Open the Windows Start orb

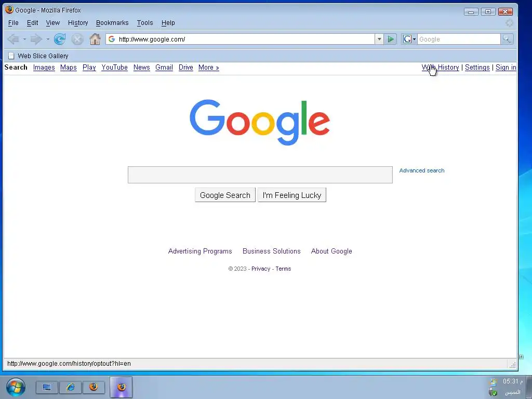click(16, 387)
